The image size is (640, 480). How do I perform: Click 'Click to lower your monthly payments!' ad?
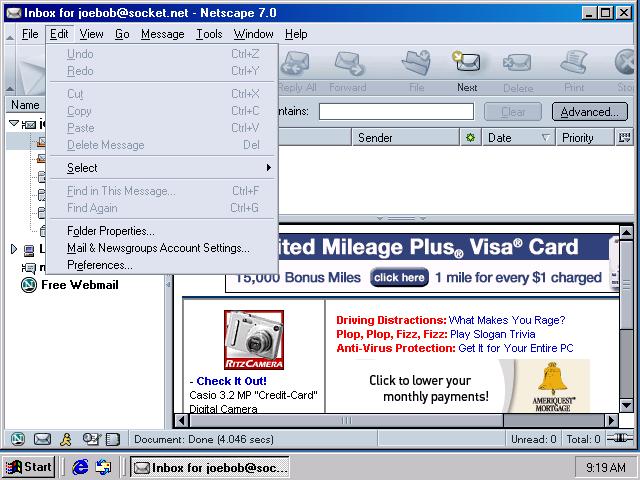click(x=429, y=388)
